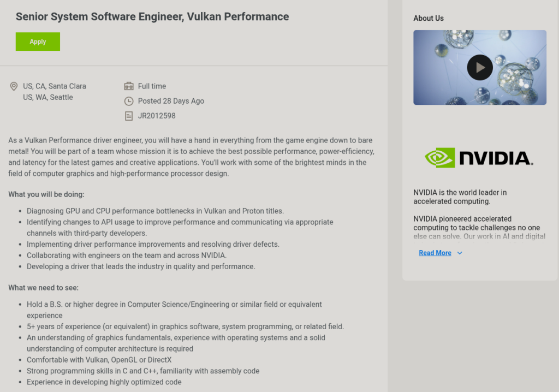
Task: Click the briefcase icon beside Full time
Action: click(x=129, y=86)
